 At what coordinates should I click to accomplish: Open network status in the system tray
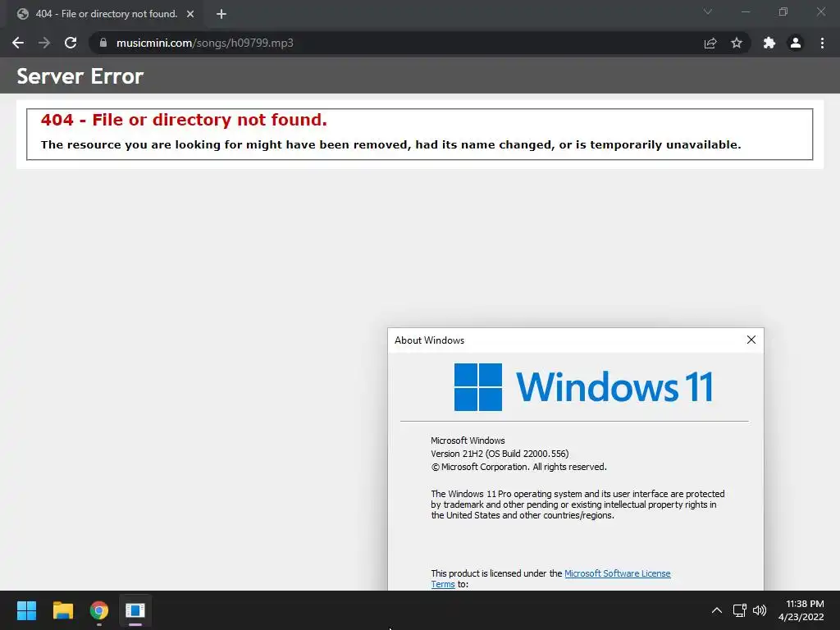(740, 610)
